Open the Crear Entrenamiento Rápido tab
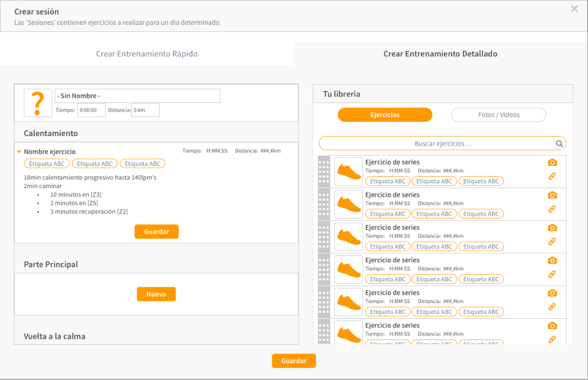Viewport: 588px width, 380px height. click(x=147, y=54)
